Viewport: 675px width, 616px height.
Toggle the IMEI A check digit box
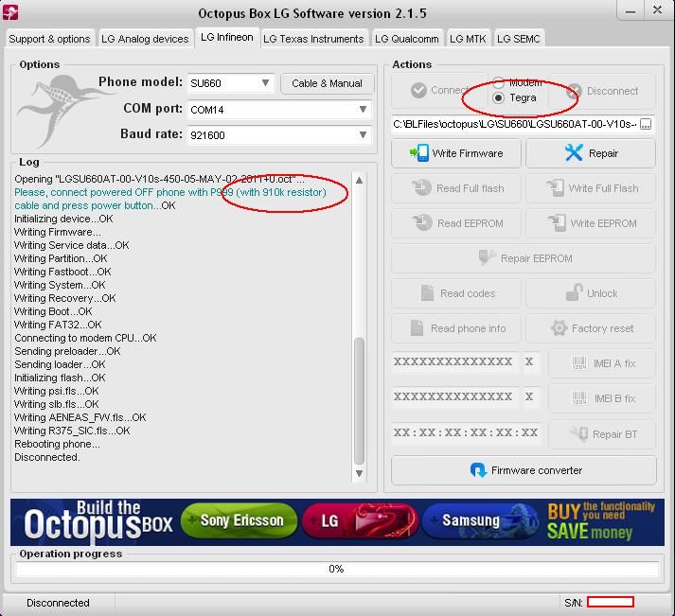[x=529, y=362]
